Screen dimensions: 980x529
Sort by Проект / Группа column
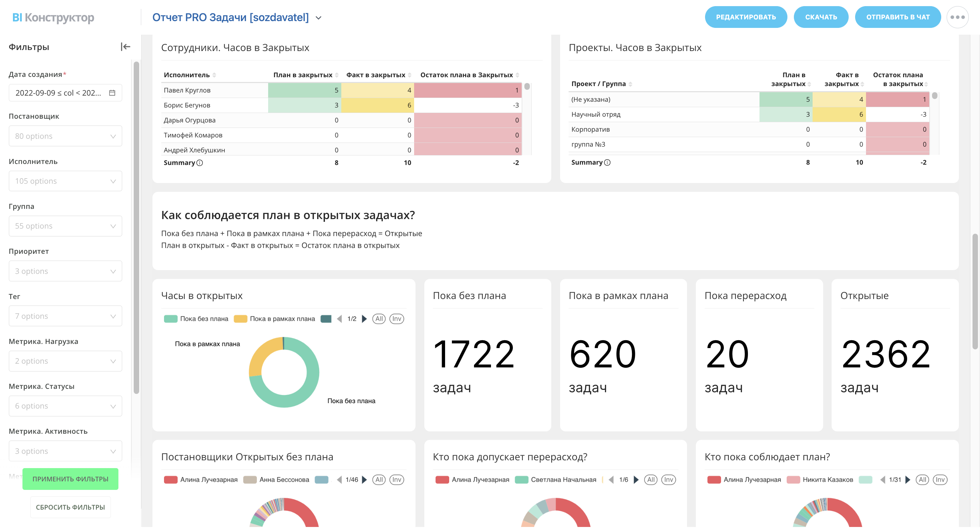click(630, 84)
